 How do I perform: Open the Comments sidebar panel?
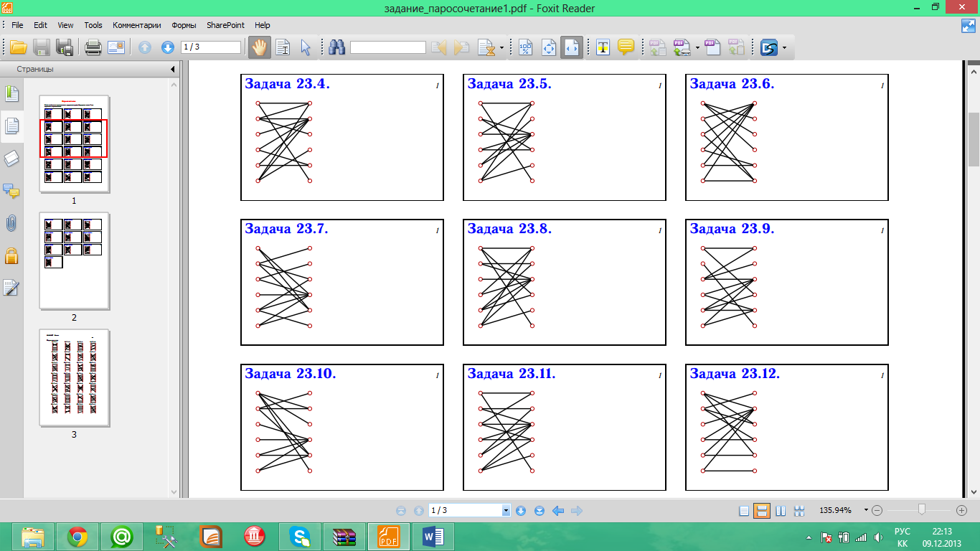[11, 191]
